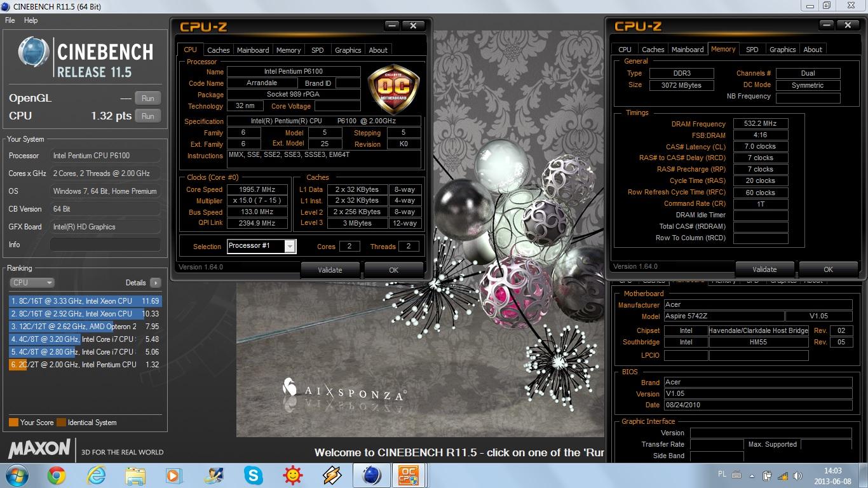Click the empty Info field in Cinebench

click(x=105, y=245)
